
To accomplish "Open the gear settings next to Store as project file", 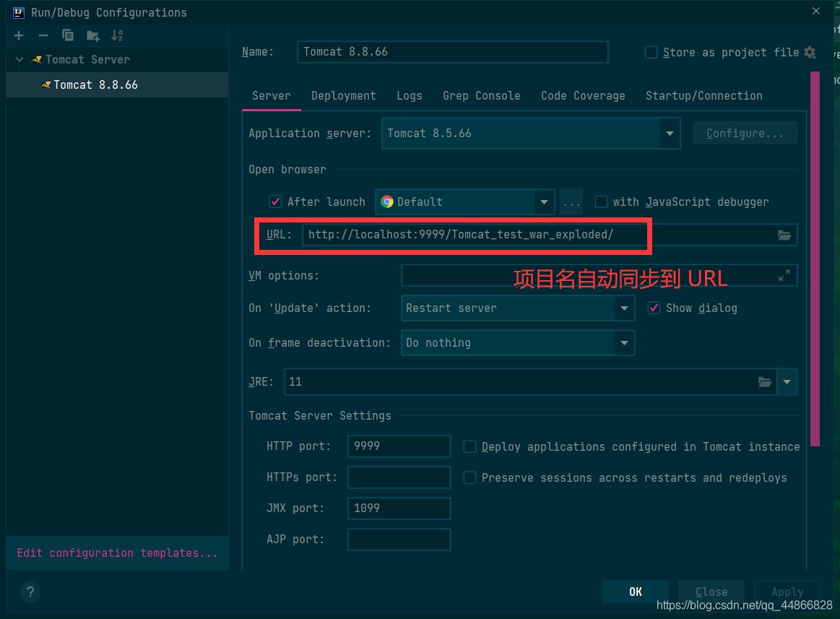I will 810,53.
